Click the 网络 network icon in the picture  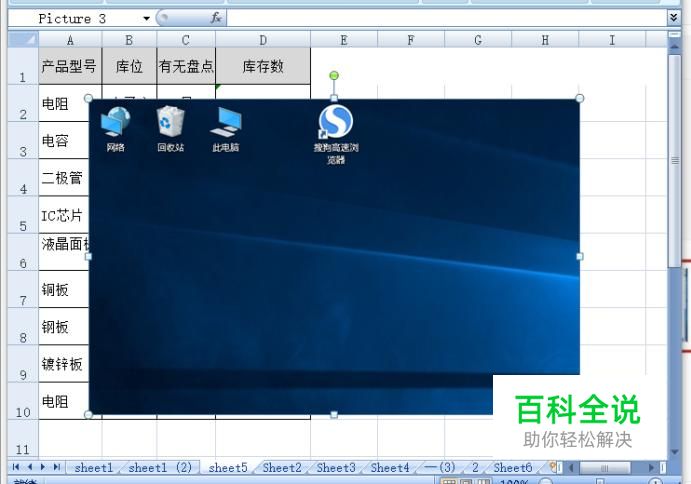coord(115,128)
